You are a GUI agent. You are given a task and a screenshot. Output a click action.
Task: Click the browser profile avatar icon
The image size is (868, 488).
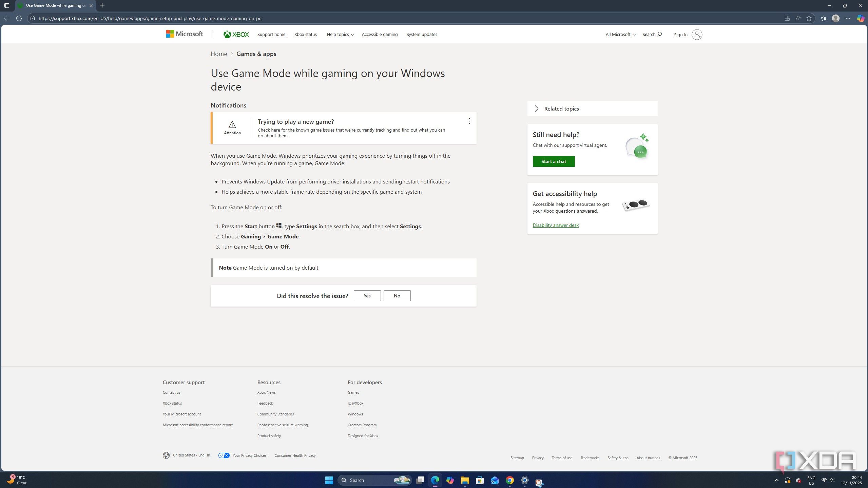click(836, 18)
